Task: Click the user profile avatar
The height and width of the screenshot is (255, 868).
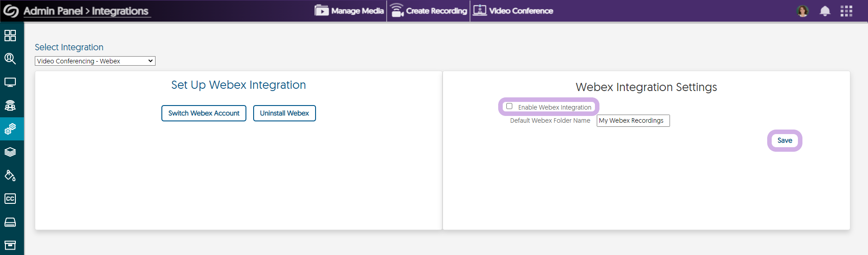Action: pos(802,11)
